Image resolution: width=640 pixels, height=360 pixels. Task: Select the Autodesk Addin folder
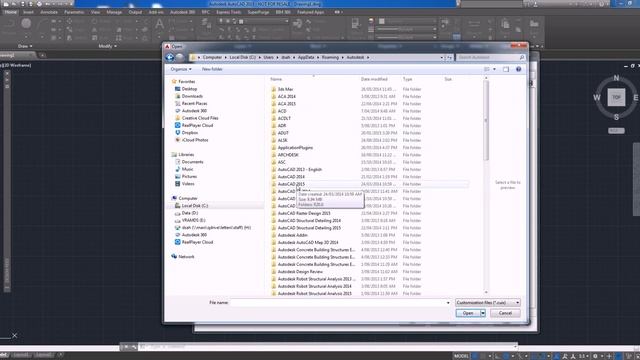(x=292, y=236)
